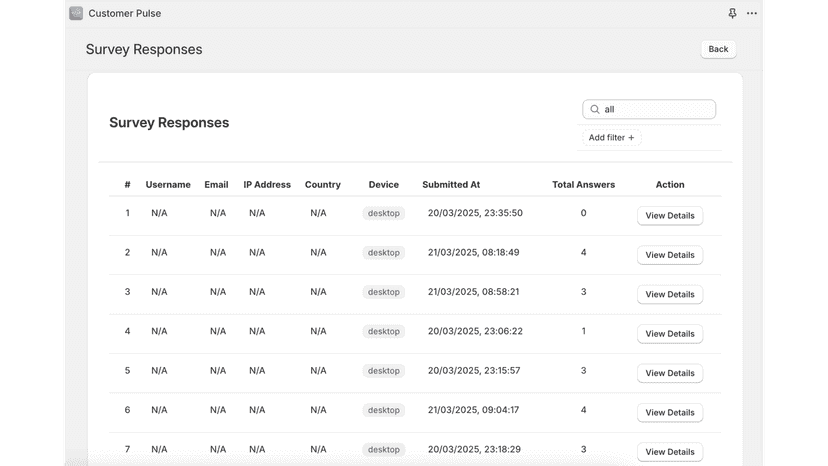Click the country N/A in row 5
Screen dimensions: 828x466
click(318, 370)
